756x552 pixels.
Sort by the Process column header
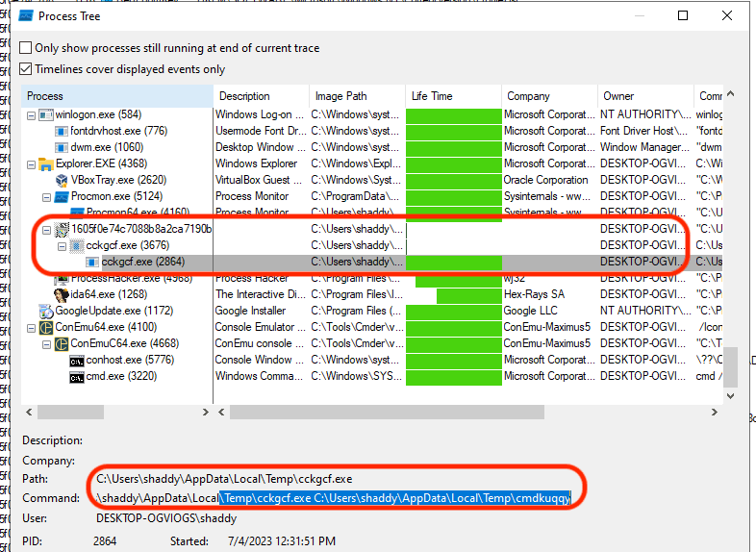pyautogui.click(x=117, y=96)
